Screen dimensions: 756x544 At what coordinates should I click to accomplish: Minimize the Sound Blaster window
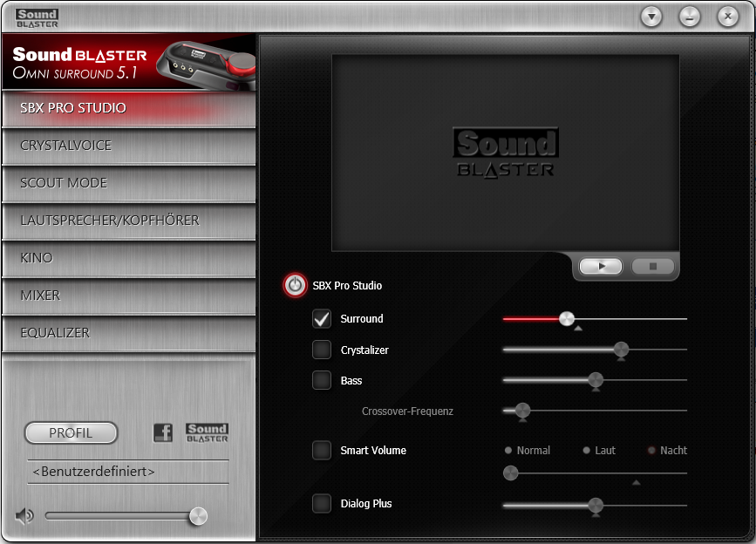click(x=690, y=17)
